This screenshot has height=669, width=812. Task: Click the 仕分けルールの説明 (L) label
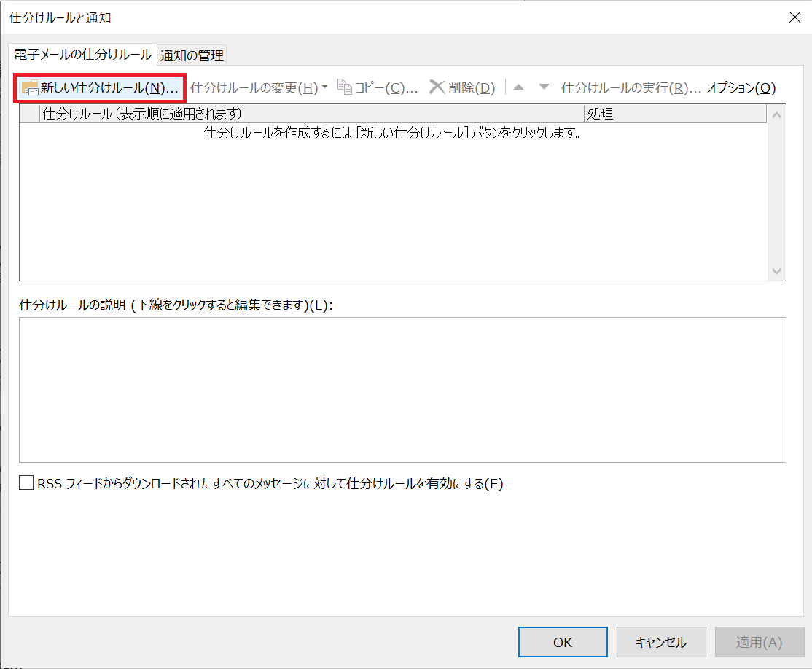[x=176, y=305]
